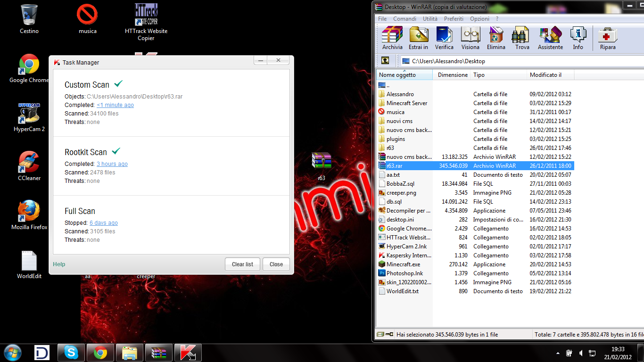
Task: Select the db.sql file row
Action: (475, 202)
